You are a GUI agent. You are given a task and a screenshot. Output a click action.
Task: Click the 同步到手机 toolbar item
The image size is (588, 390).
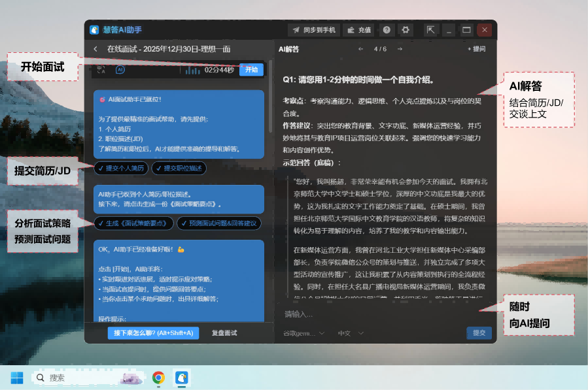314,30
